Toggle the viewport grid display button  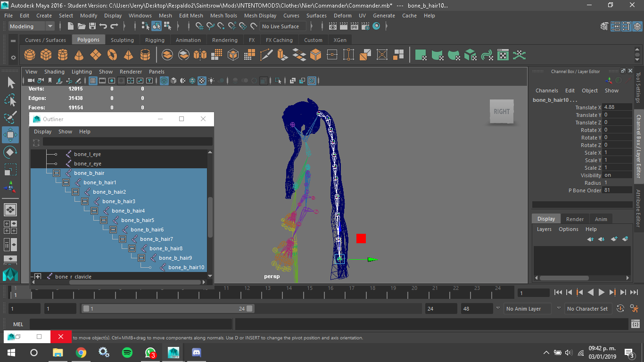click(x=93, y=81)
